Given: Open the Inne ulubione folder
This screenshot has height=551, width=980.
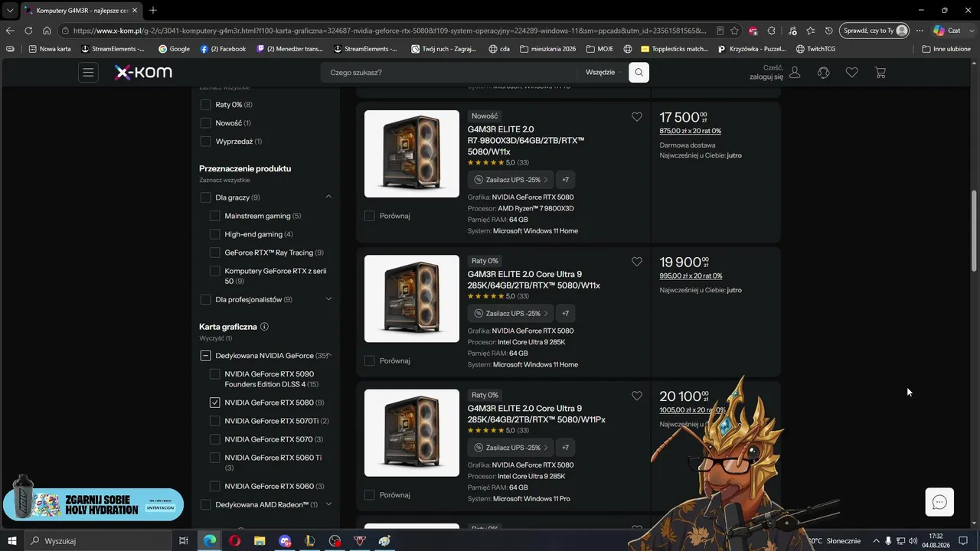Looking at the screenshot, I should pos(946,49).
